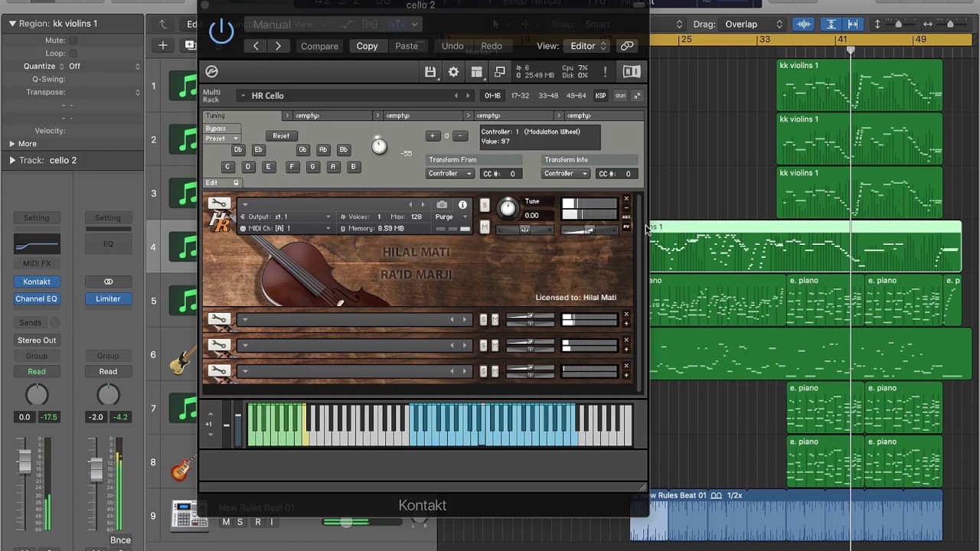This screenshot has width=980, height=551.
Task: Click the Limiter insert slot
Action: point(108,299)
